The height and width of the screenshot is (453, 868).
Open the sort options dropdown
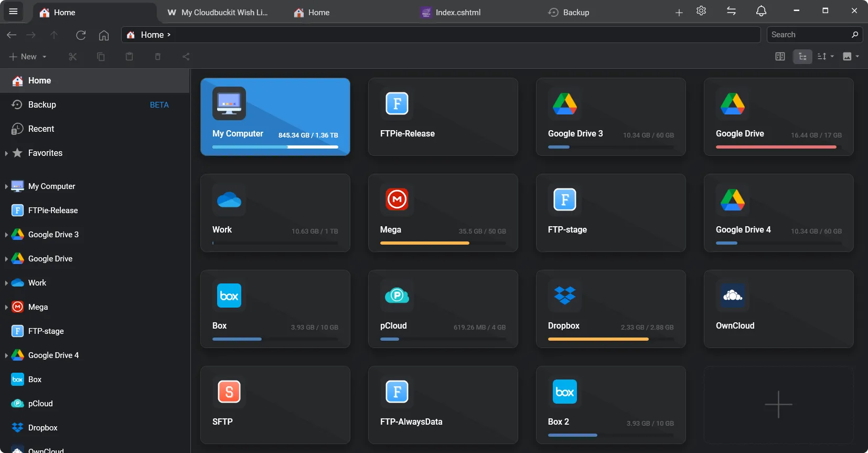click(826, 57)
